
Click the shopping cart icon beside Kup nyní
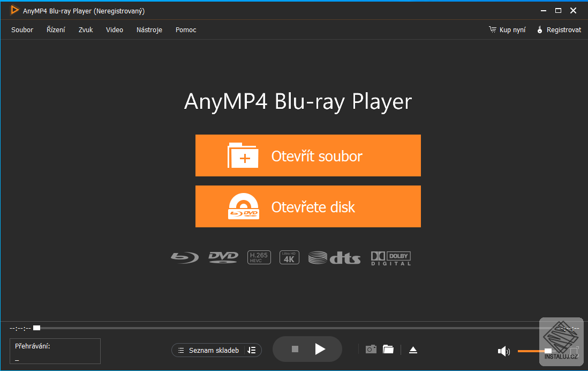[492, 29]
